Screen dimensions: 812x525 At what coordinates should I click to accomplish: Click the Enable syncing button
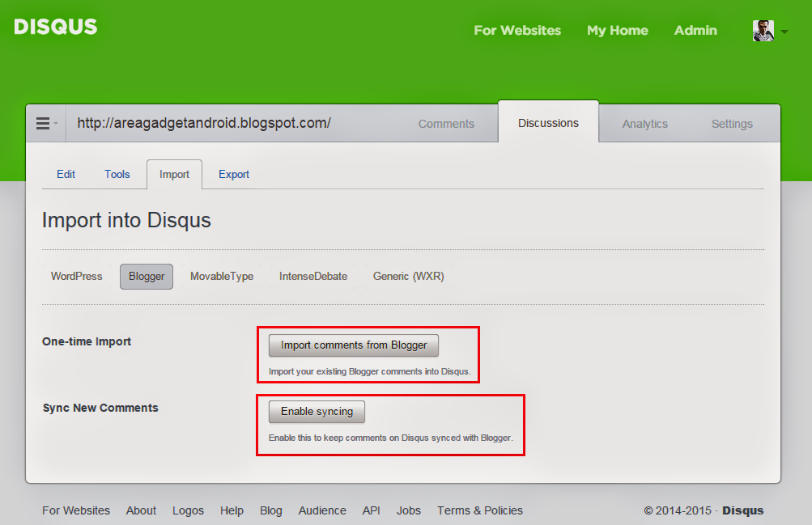[x=317, y=411]
